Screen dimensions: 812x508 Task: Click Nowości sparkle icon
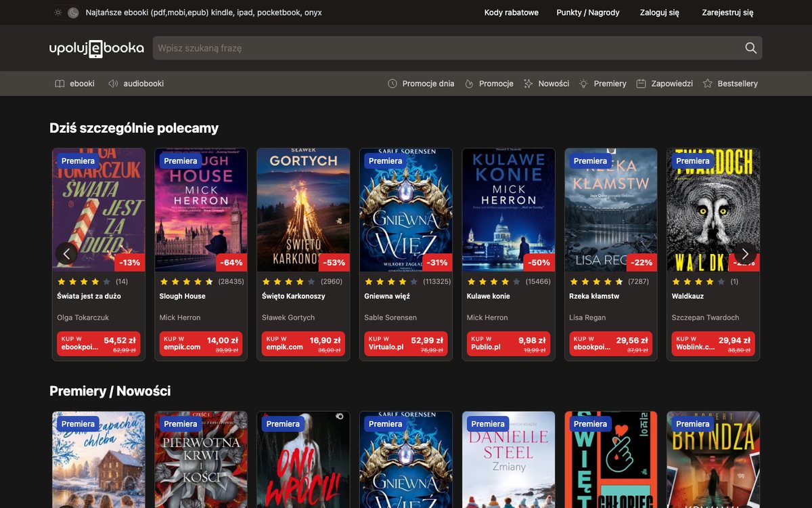[528, 84]
